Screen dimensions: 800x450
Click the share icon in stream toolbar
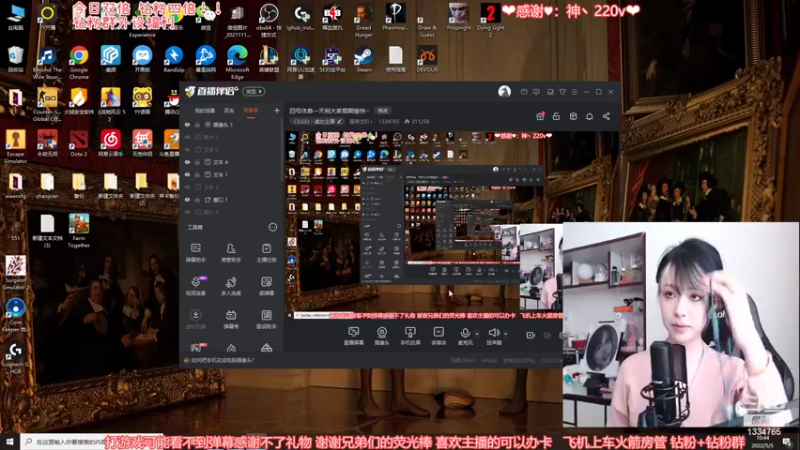pos(606,116)
